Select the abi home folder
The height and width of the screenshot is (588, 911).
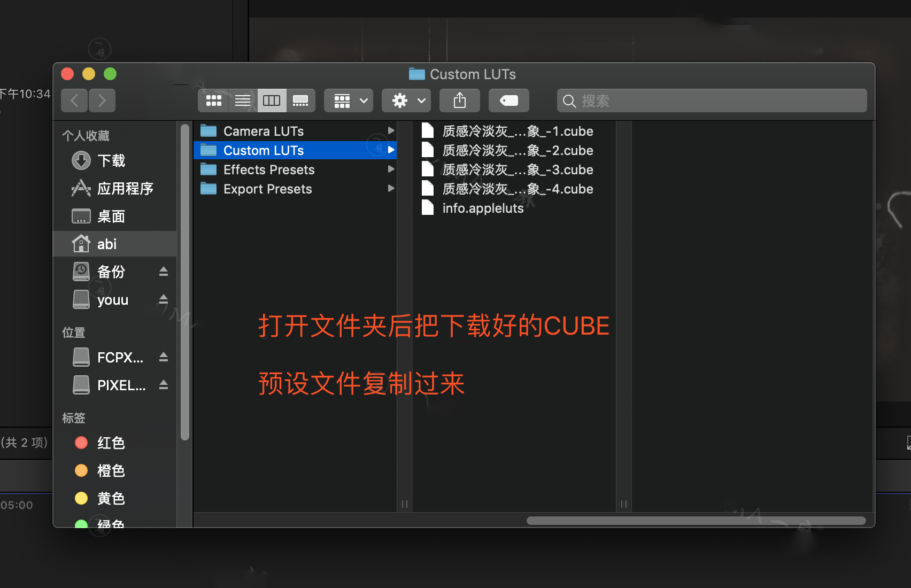coord(115,244)
